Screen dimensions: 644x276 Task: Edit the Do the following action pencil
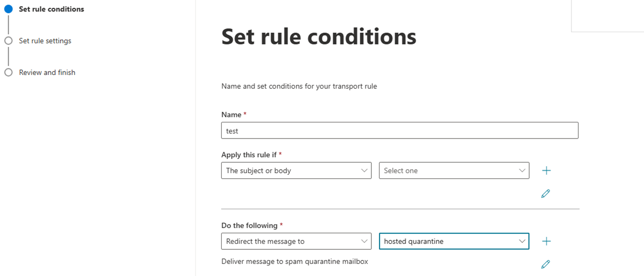tap(545, 264)
